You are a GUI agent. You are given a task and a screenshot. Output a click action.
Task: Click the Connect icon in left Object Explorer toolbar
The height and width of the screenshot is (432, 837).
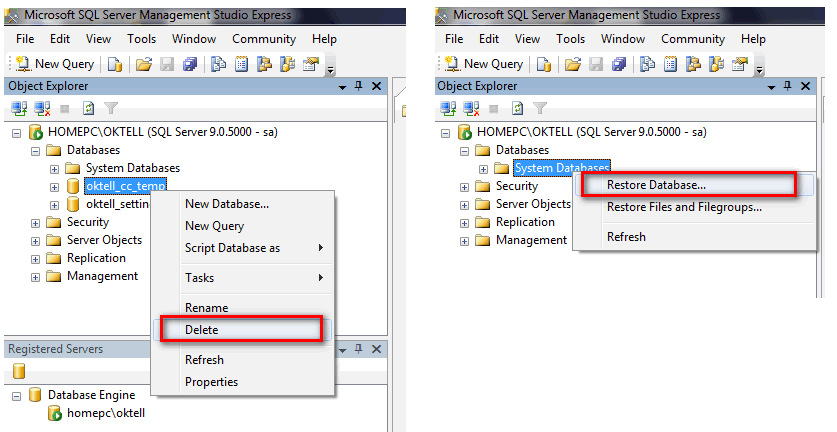(x=17, y=108)
